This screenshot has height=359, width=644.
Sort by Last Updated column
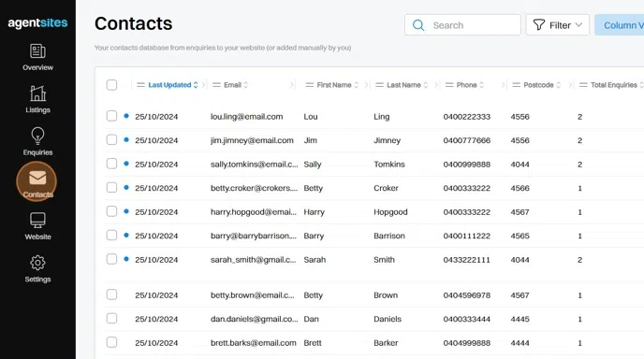click(169, 85)
